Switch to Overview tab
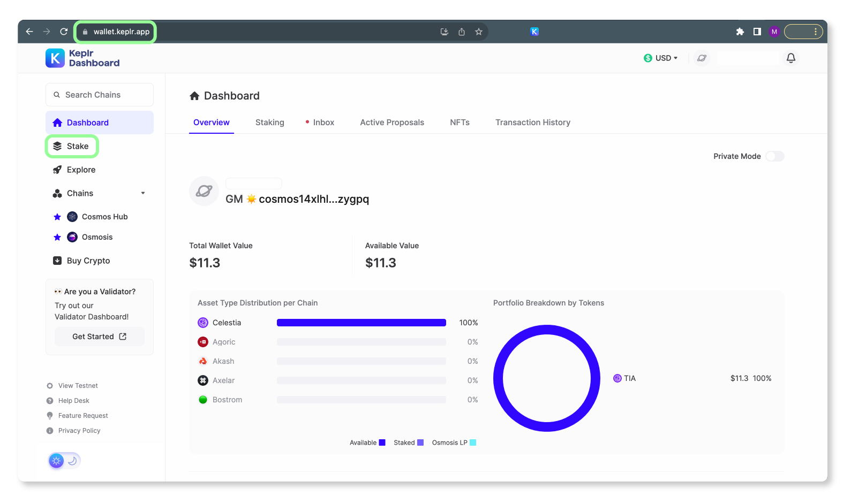The width and height of the screenshot is (851, 504). [212, 123]
